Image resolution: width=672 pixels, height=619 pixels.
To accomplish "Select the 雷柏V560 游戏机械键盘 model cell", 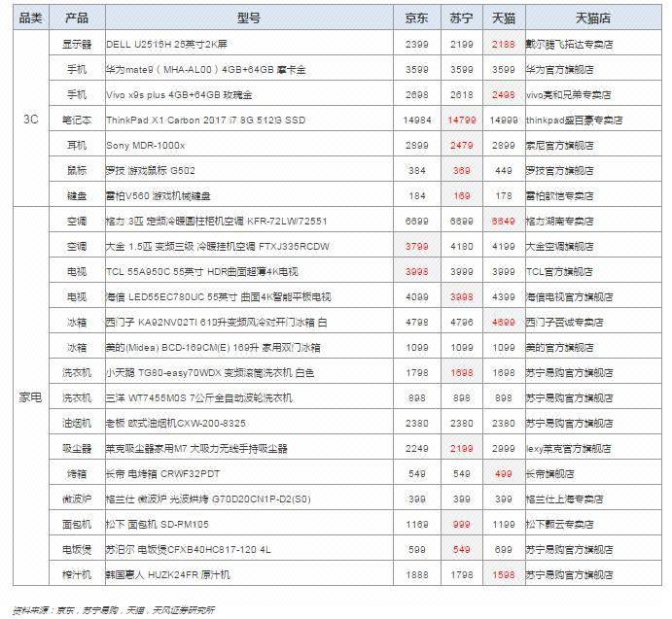I will coord(249,195).
